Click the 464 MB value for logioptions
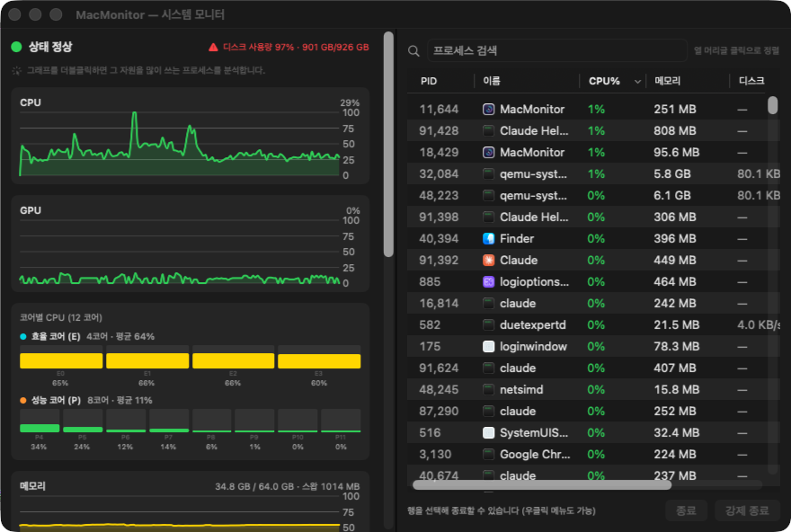Image resolution: width=791 pixels, height=532 pixels. pyautogui.click(x=675, y=282)
